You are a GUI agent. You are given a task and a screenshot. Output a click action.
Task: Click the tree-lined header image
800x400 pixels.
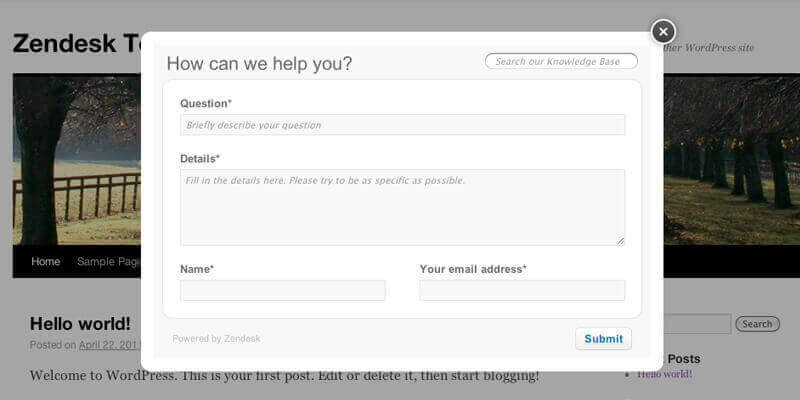[730, 160]
